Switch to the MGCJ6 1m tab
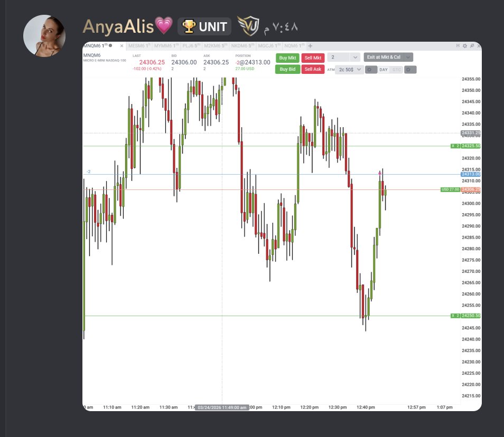504x437 pixels. (269, 46)
